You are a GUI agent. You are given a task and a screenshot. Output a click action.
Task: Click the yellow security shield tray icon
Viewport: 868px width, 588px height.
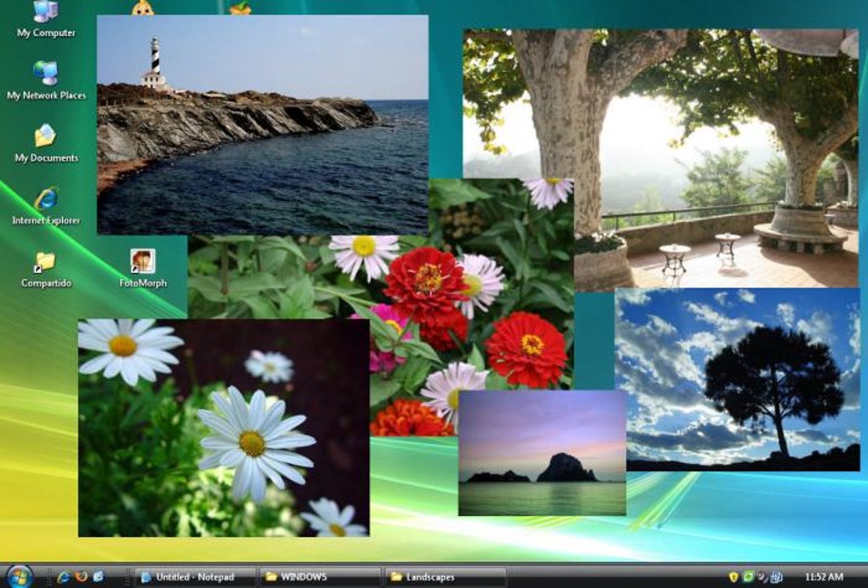[x=734, y=577]
